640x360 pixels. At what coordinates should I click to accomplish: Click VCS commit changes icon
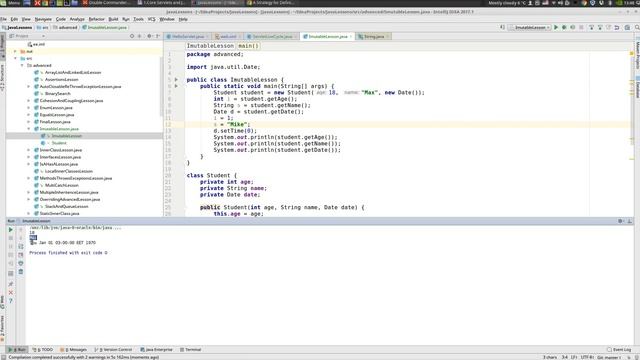pyautogui.click(x=600, y=27)
